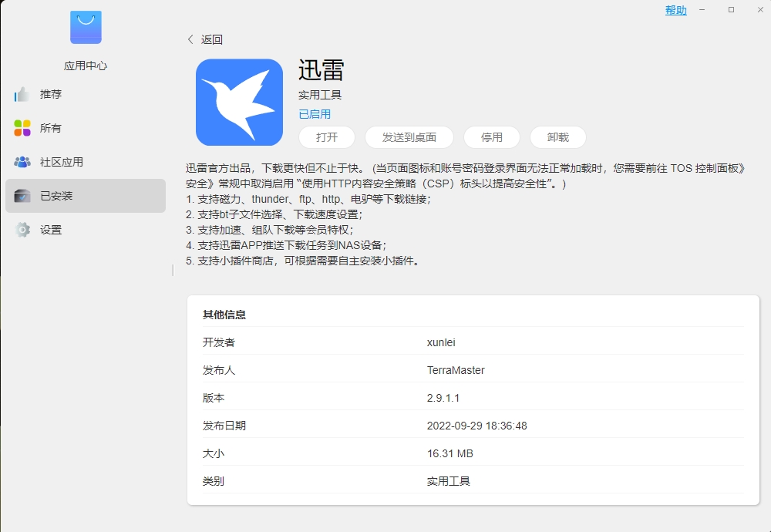Click description line 5. 支持小插件商店
The height and width of the screenshot is (532, 771).
click(303, 261)
